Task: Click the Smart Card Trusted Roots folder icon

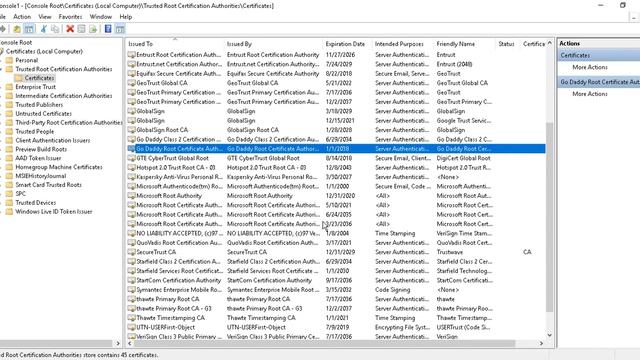Action: [x=9, y=185]
